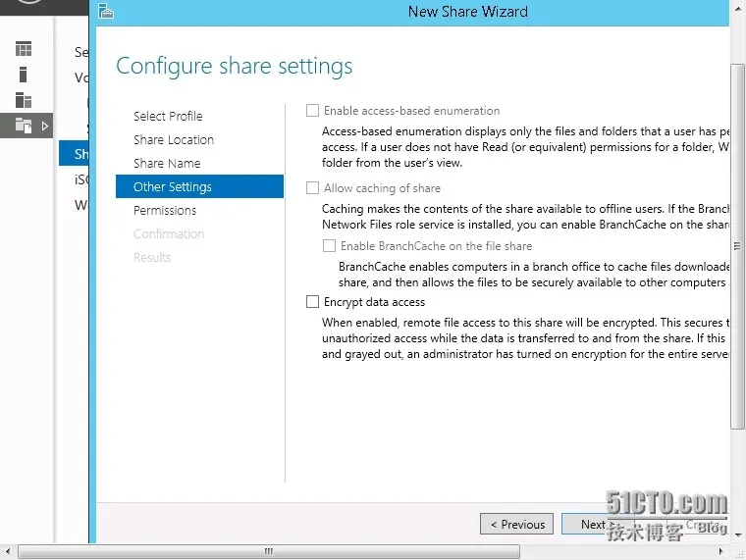Open File and Storage Services sidebar icon
The width and height of the screenshot is (746, 560).
coord(24,126)
